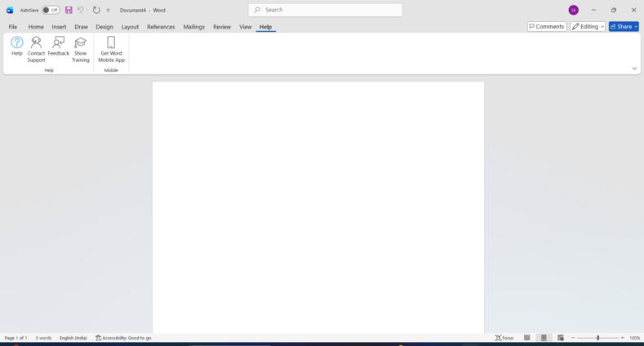Switch to the Review tab

click(x=222, y=27)
